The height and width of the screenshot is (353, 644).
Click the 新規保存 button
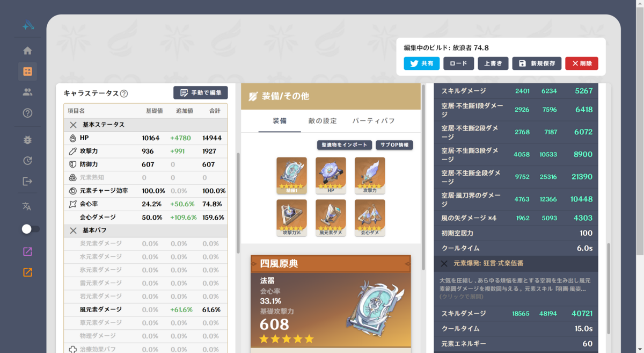click(x=537, y=63)
